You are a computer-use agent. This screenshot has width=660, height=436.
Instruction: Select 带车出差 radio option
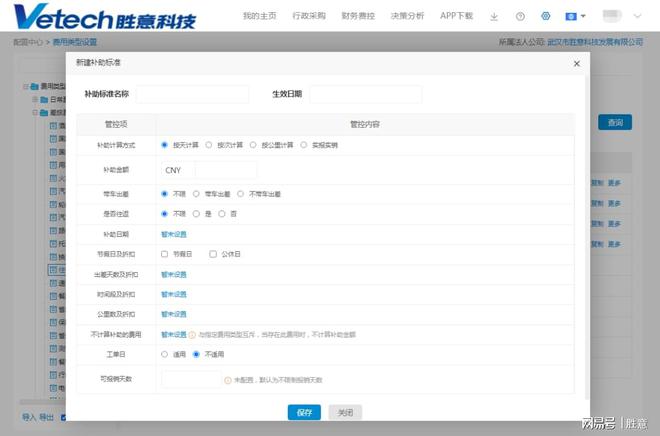196,194
